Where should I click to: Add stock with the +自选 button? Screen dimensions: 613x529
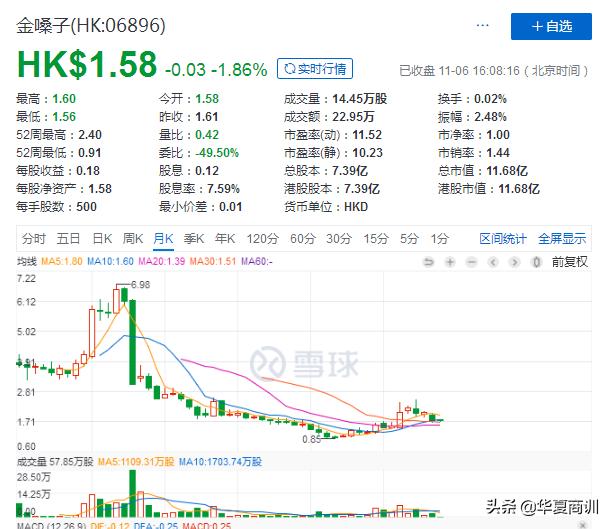[551, 26]
